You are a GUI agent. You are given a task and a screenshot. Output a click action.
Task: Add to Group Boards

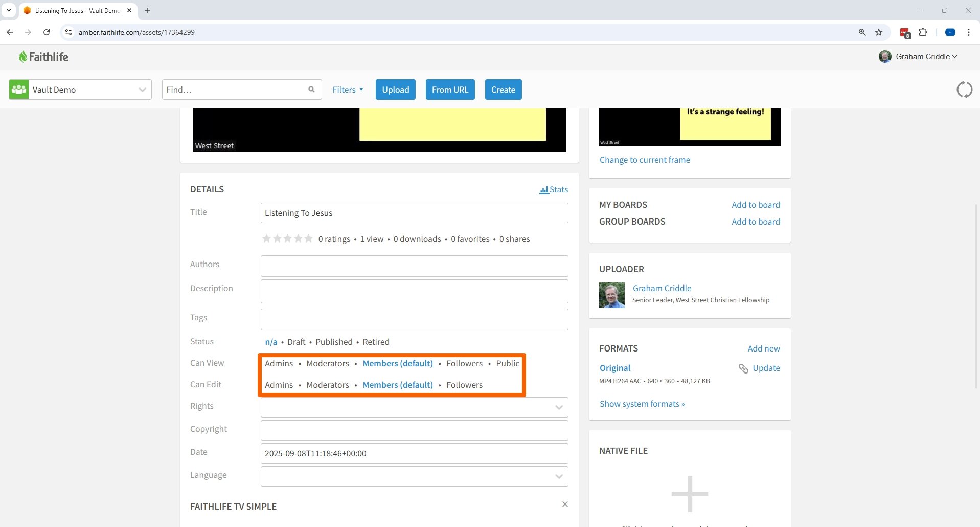pyautogui.click(x=756, y=222)
